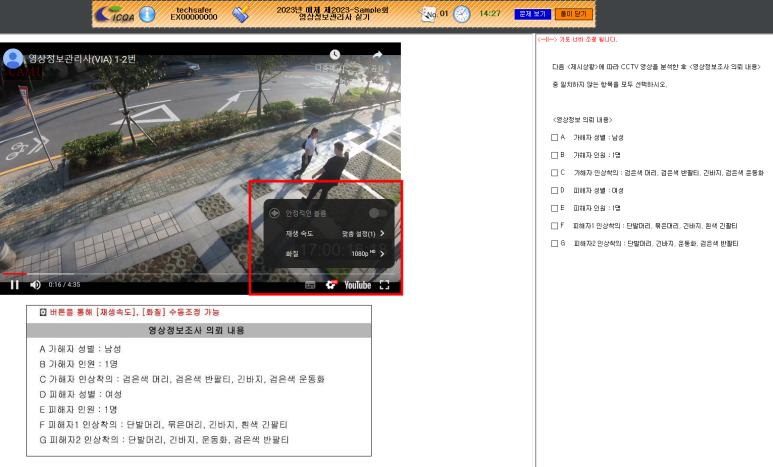Click the blue 문제 보기 button
The image size is (773, 467).
click(x=532, y=14)
